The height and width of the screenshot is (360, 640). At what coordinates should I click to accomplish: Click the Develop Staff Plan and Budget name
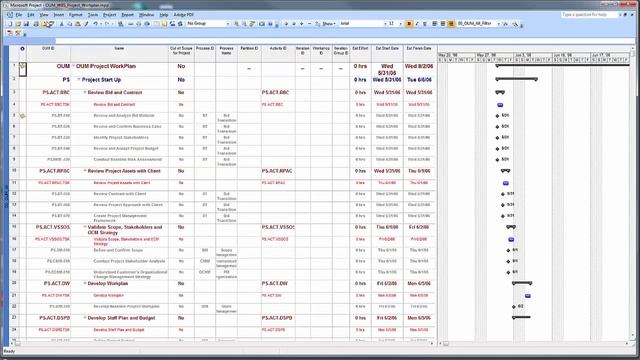121,318
